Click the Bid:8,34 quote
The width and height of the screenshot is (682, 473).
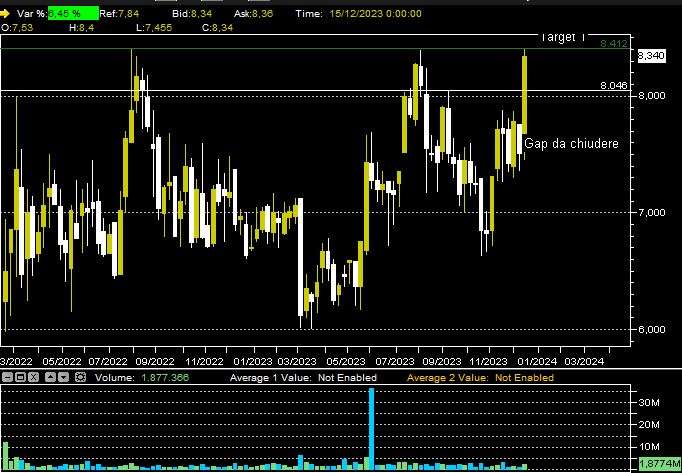[x=192, y=13]
